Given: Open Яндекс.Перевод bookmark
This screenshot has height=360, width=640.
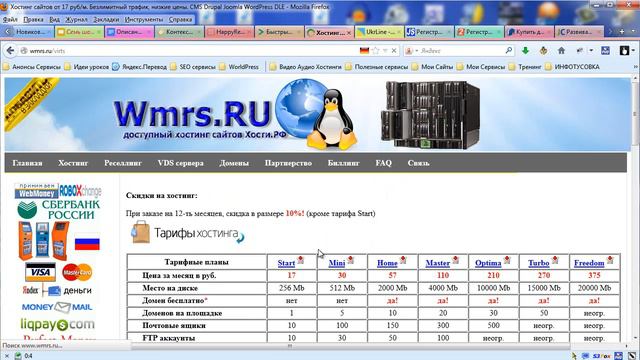Looking at the screenshot, I should coord(140,67).
